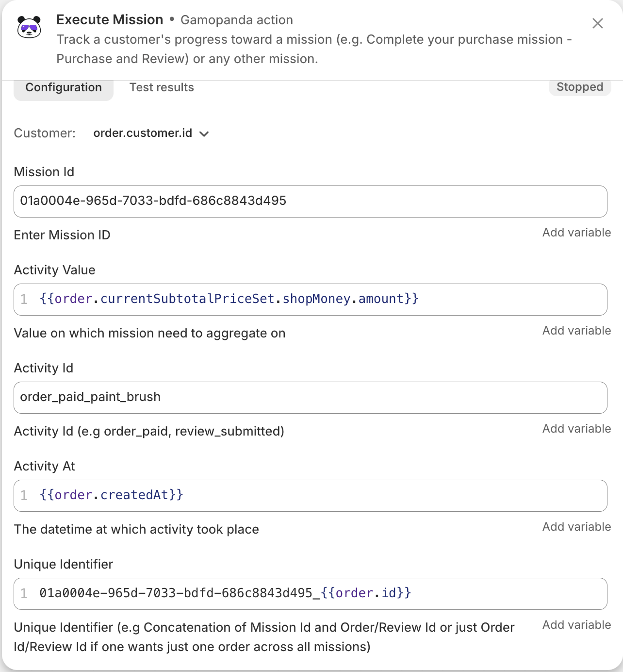This screenshot has height=672, width=623.
Task: Open the Customer order.customer.id selector
Action: (x=151, y=134)
